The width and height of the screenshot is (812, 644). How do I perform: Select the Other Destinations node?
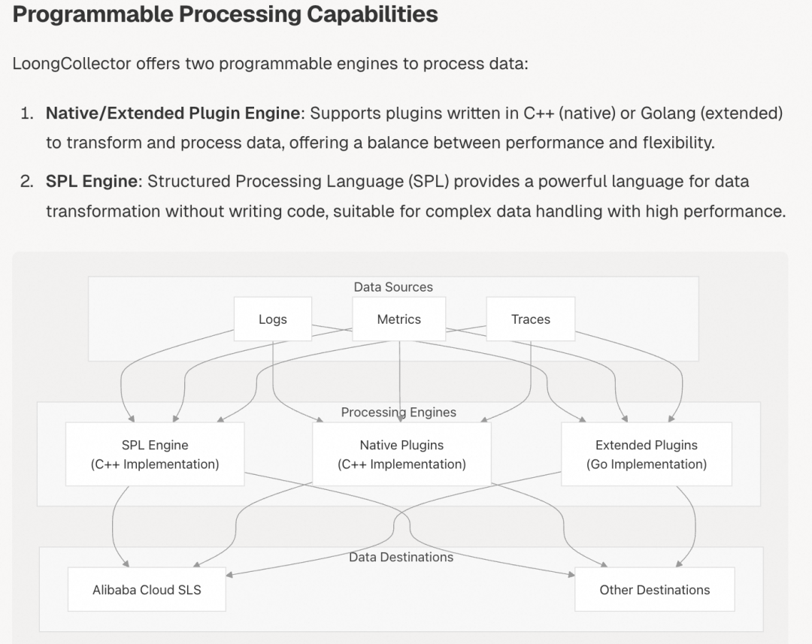654,590
